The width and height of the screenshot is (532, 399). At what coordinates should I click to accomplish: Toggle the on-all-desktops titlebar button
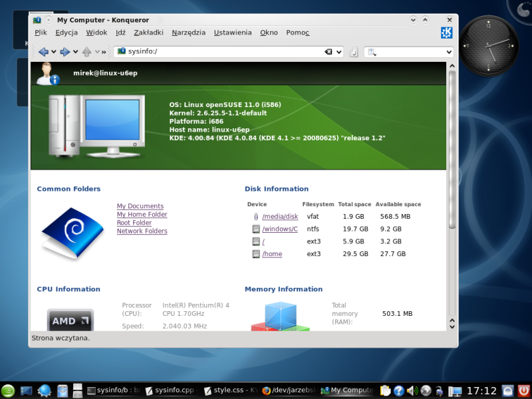pos(49,20)
